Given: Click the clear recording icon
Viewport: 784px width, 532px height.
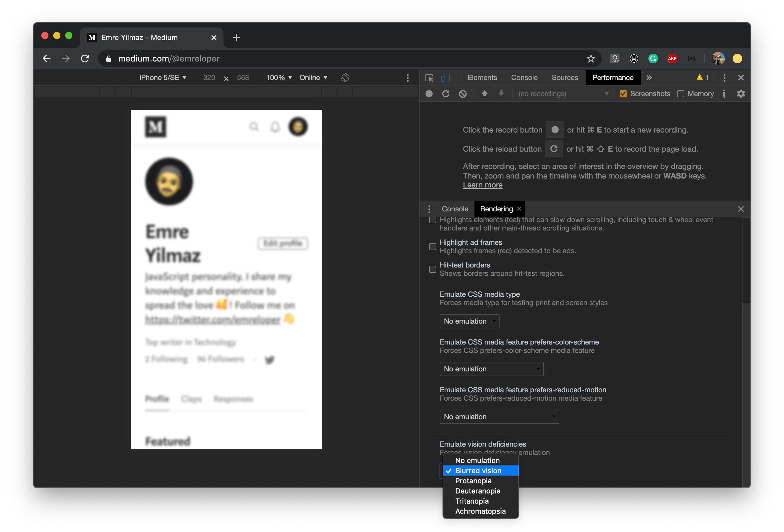Looking at the screenshot, I should [x=463, y=94].
